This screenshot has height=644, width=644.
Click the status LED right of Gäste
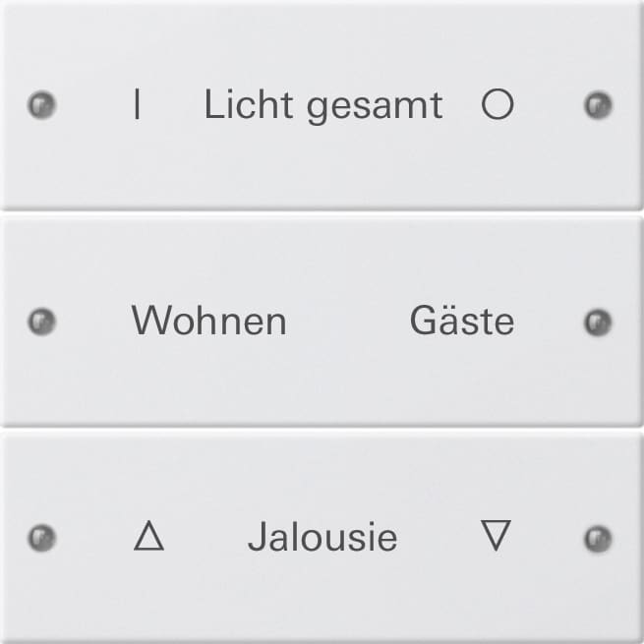tap(598, 322)
